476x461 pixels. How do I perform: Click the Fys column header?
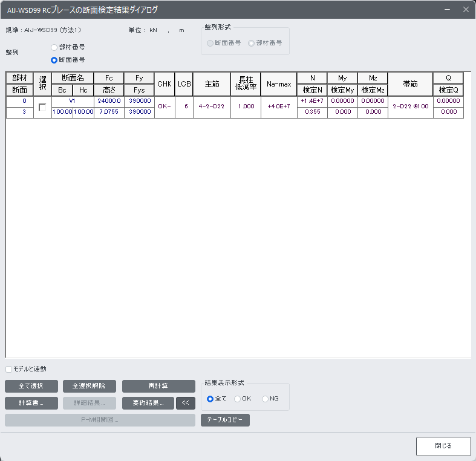139,90
